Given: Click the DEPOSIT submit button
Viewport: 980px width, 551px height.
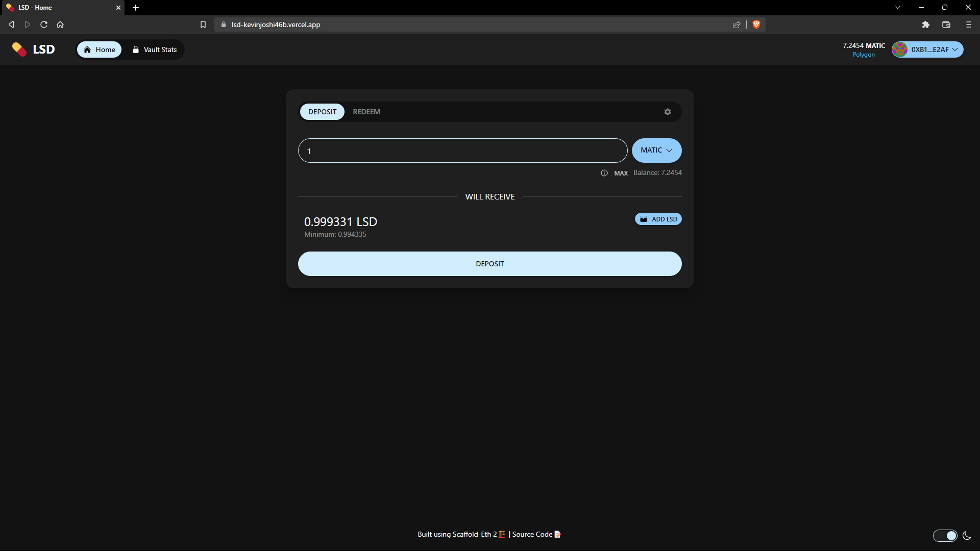Looking at the screenshot, I should pyautogui.click(x=490, y=264).
